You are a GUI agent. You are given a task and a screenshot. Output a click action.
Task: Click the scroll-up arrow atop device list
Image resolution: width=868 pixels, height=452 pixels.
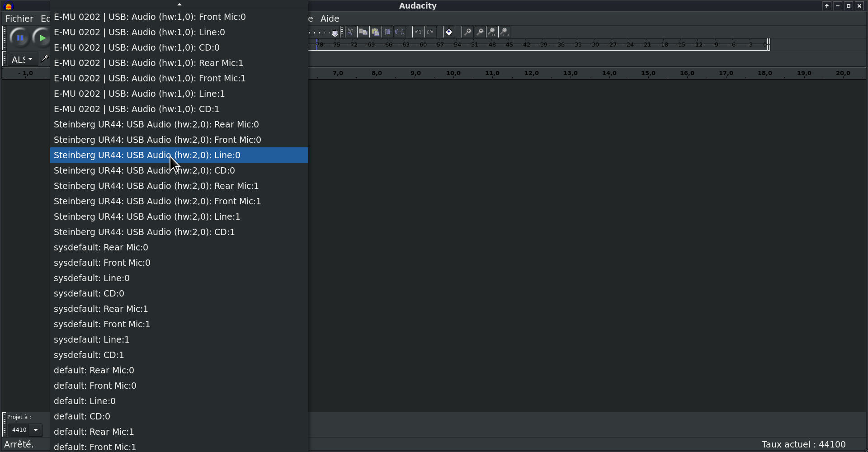(179, 5)
